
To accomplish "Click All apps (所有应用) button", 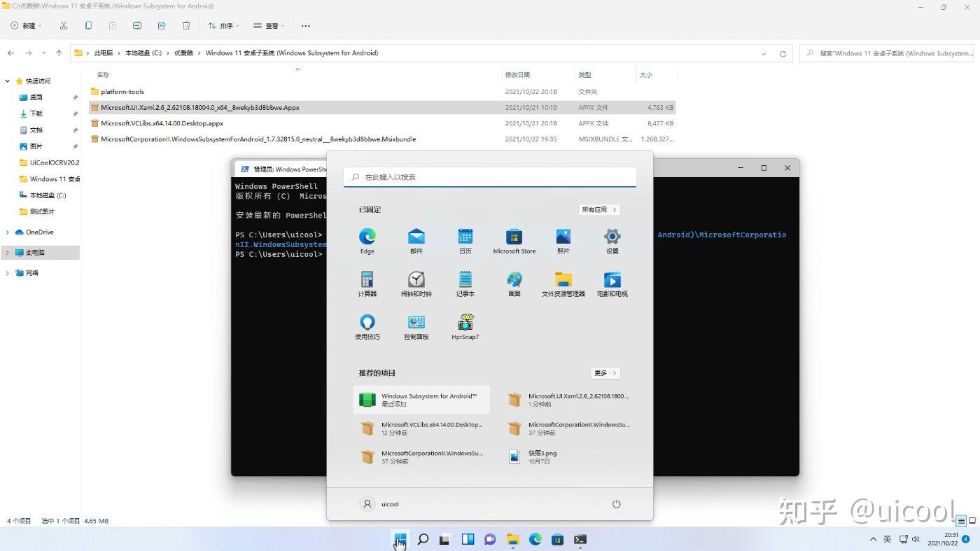I will click(x=599, y=209).
